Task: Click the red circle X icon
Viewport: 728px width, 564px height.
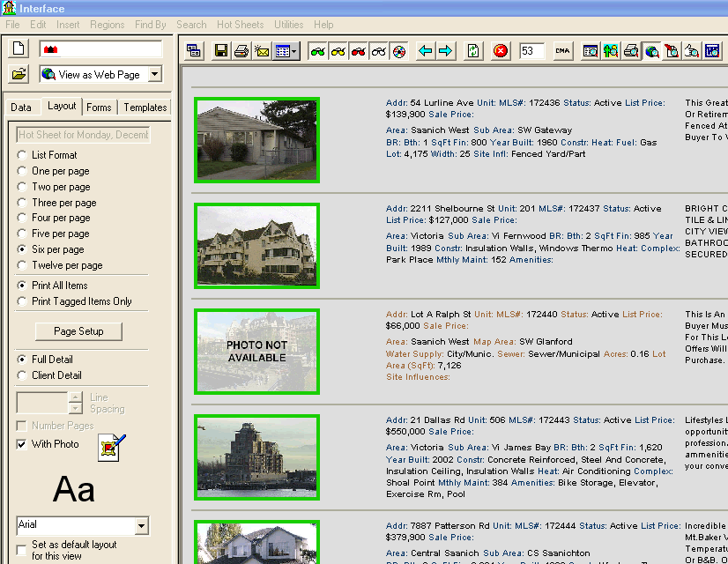Action: 501,51
